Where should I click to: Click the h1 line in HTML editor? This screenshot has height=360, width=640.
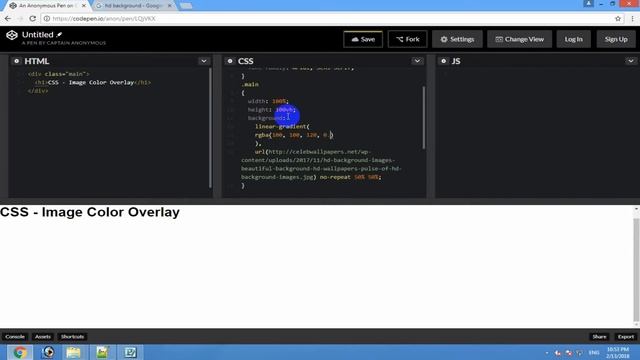(93, 82)
